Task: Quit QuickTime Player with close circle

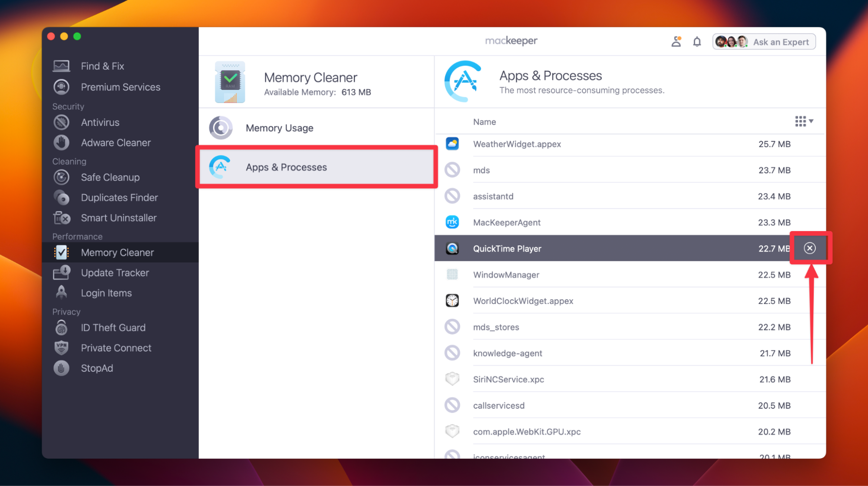Action: click(809, 248)
